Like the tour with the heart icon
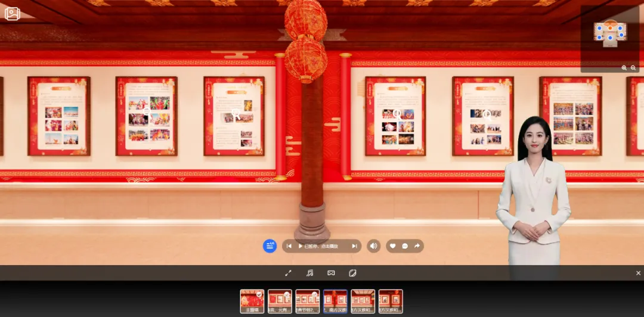Image resolution: width=644 pixels, height=317 pixels. coord(392,246)
